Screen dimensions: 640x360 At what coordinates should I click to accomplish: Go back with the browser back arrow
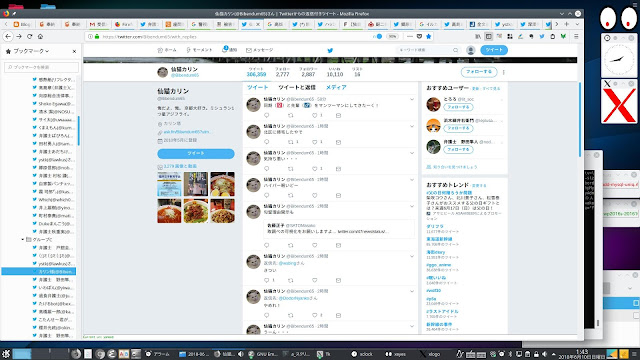click(8, 36)
